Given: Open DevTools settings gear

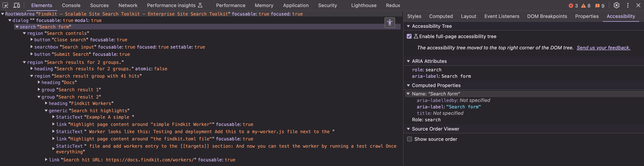Looking at the screenshot, I should coord(617,5).
